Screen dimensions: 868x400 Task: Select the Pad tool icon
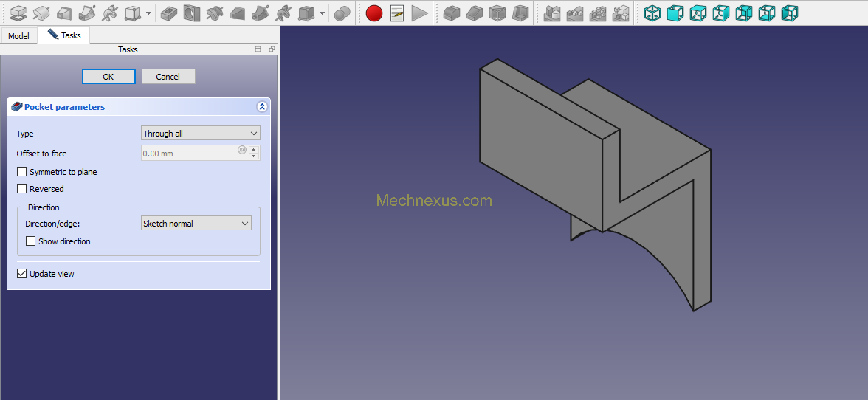(x=18, y=13)
